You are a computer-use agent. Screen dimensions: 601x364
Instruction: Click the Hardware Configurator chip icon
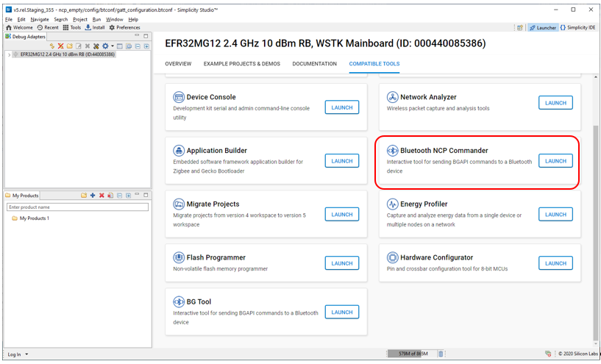[393, 257]
